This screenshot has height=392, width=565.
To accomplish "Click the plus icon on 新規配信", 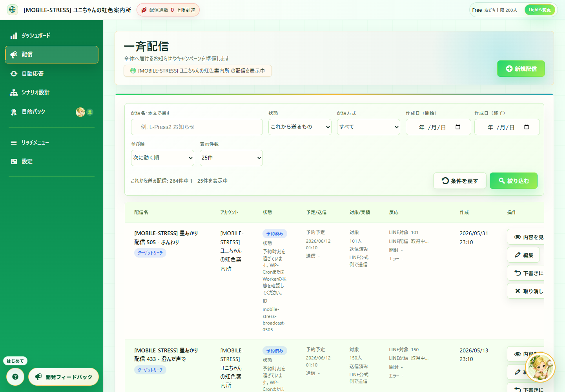I will pyautogui.click(x=509, y=69).
